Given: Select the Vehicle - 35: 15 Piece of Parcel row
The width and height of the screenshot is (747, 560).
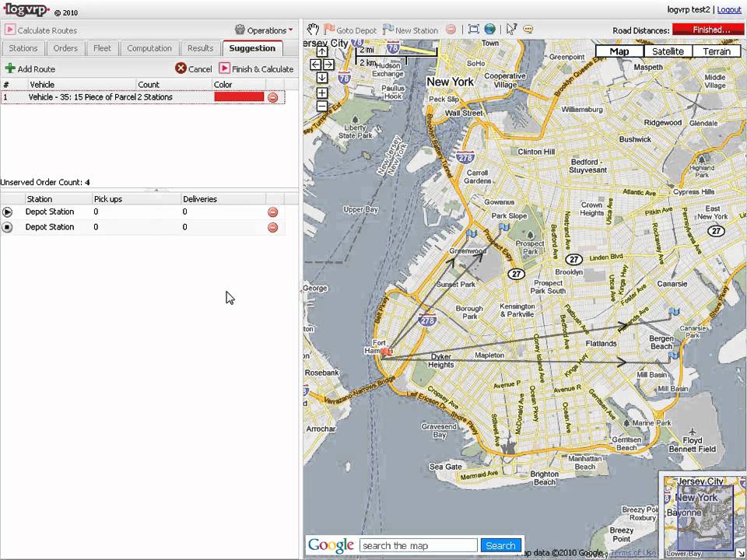Looking at the screenshot, I should coord(143,97).
